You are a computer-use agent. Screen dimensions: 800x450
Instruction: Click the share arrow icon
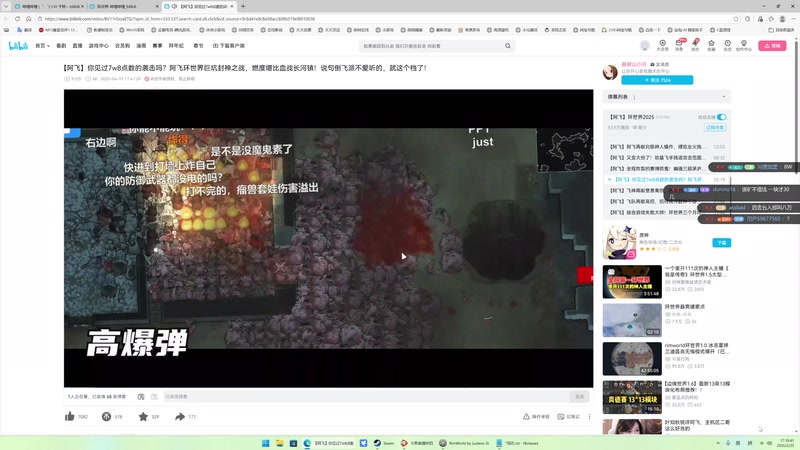click(180, 417)
